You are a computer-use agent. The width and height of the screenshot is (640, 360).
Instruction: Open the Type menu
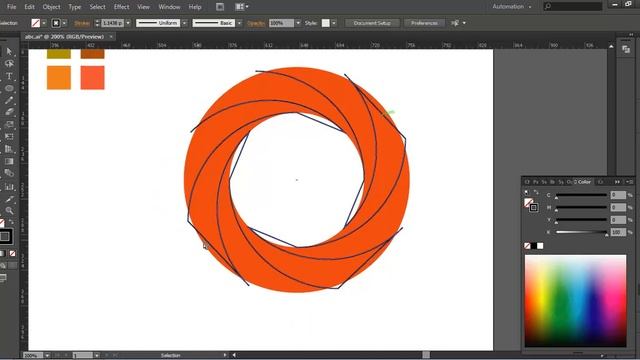click(x=75, y=7)
